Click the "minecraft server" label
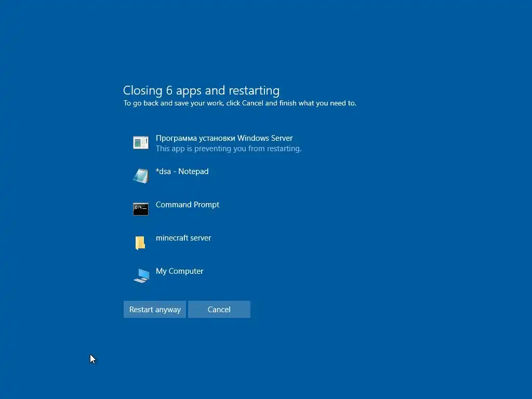Image resolution: width=532 pixels, height=399 pixels. (x=183, y=238)
